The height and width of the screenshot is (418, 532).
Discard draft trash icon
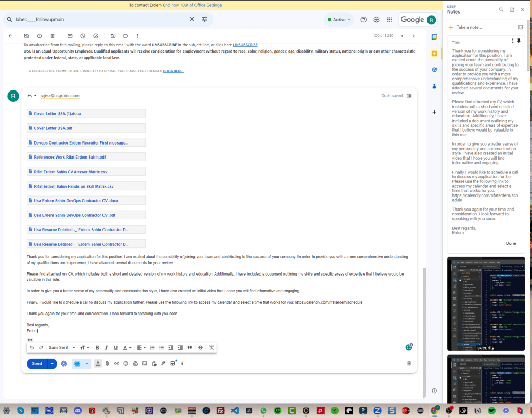(x=409, y=363)
